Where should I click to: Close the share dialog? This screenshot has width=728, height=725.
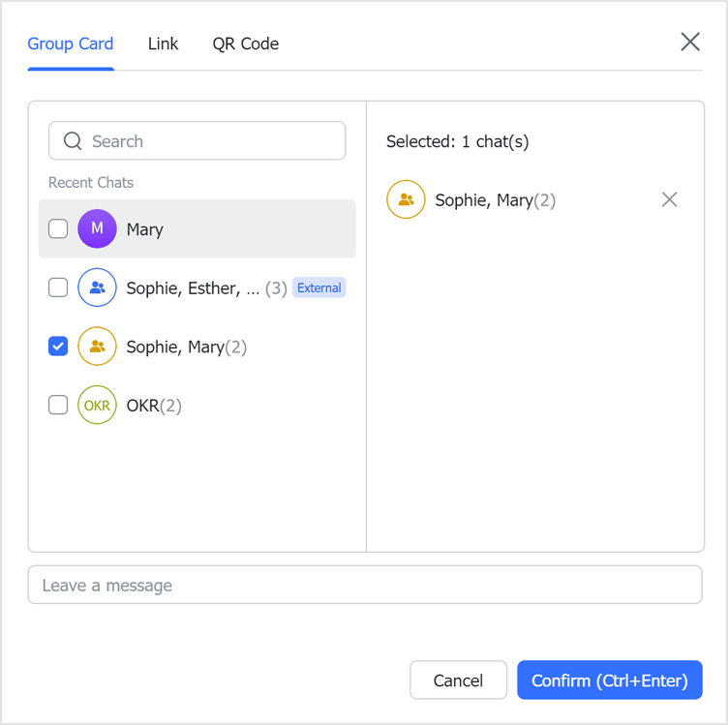coord(690,42)
